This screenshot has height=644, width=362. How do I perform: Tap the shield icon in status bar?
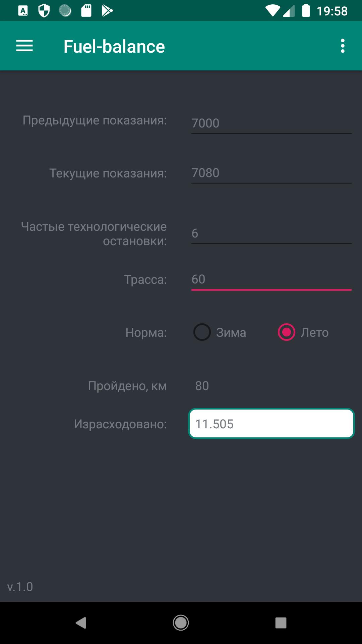(x=44, y=11)
